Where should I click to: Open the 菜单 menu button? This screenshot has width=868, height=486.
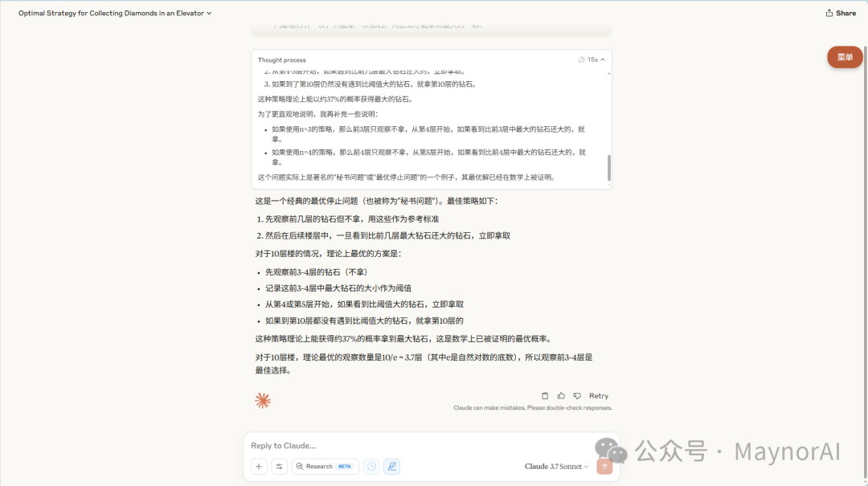(x=843, y=57)
